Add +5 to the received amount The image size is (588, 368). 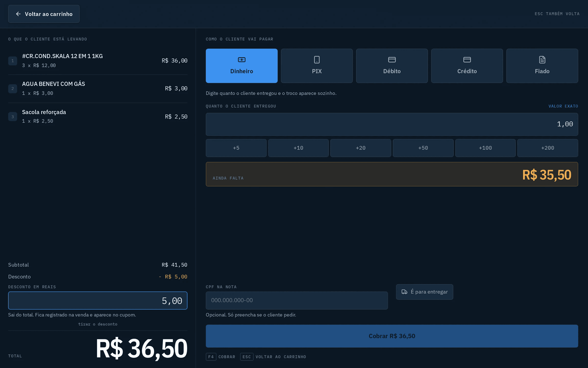[236, 148]
